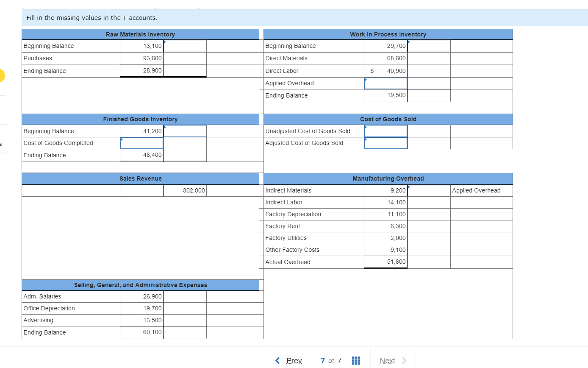Click the Adm. Salaries value 26,900
The height and width of the screenshot is (368, 588).
pos(153,296)
